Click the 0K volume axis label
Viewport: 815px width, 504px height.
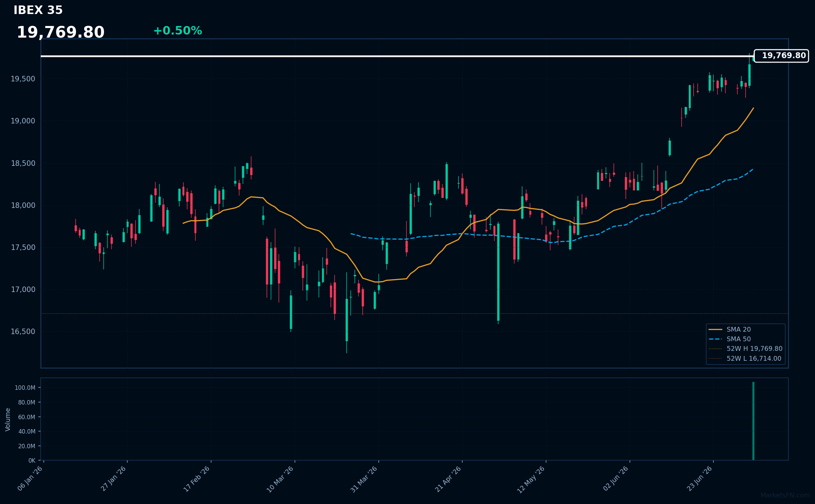click(32, 461)
